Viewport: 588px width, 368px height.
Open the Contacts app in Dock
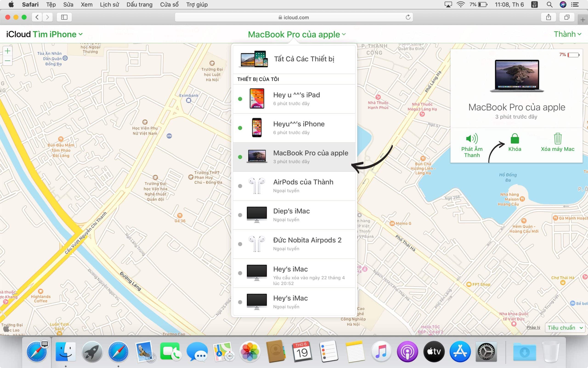pos(276,351)
